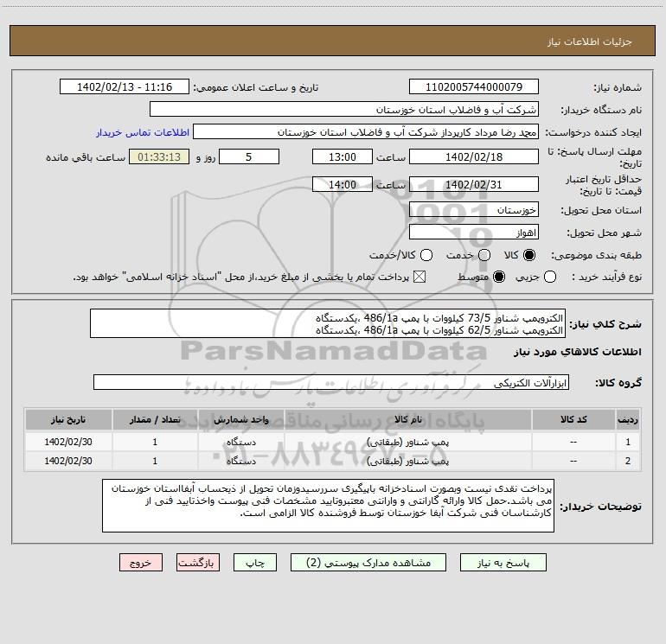Click the واحد شمارش column header
This screenshot has height=644, width=666.
(240, 420)
